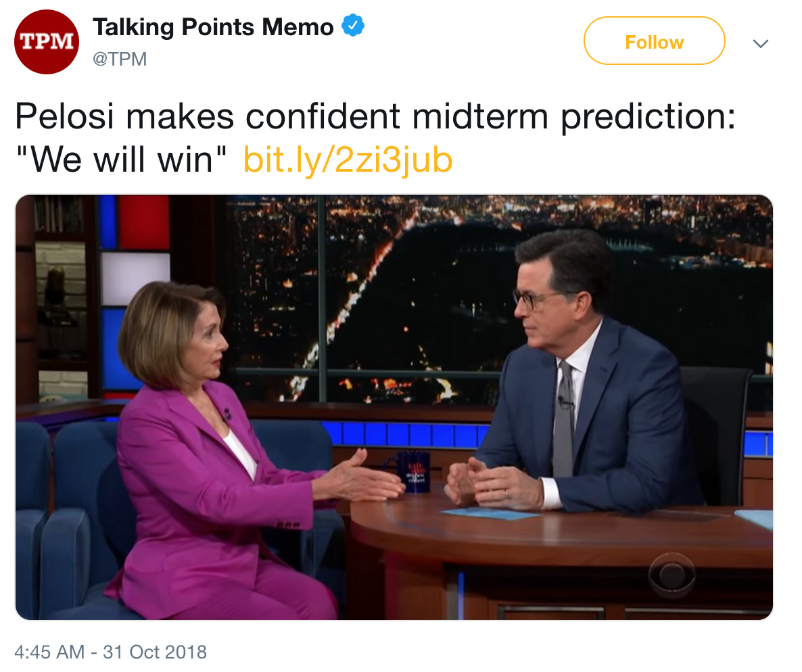Click the 31 Oct 2018 date
Image resolution: width=802 pixels, height=672 pixels.
(x=155, y=652)
